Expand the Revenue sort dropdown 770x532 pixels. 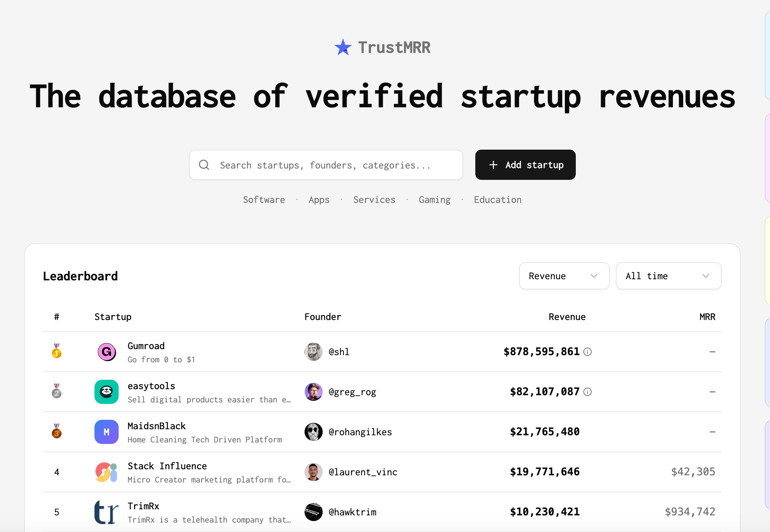point(564,276)
